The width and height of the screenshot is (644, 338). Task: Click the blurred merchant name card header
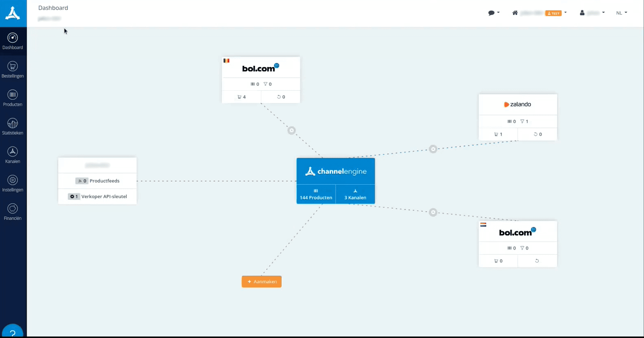click(x=97, y=165)
